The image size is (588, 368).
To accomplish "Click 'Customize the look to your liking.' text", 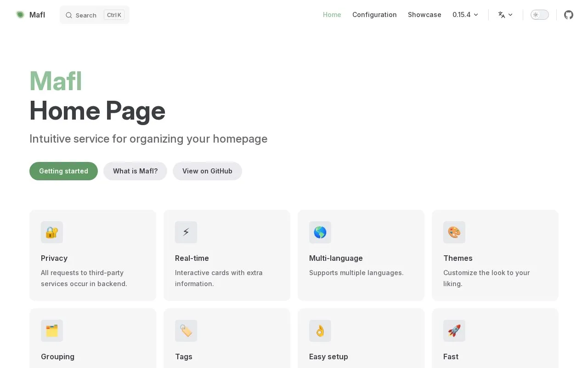I will (486, 278).
